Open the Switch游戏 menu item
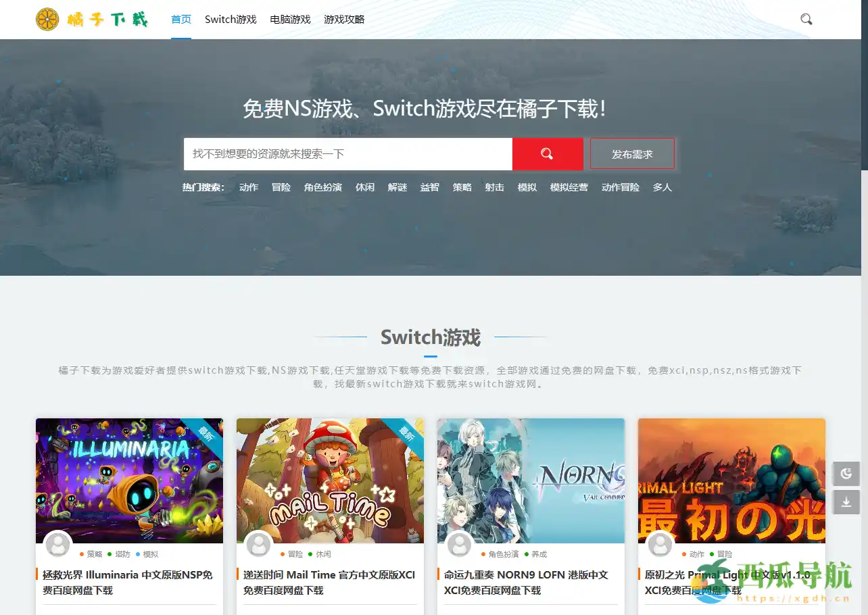This screenshot has width=868, height=615. [231, 20]
